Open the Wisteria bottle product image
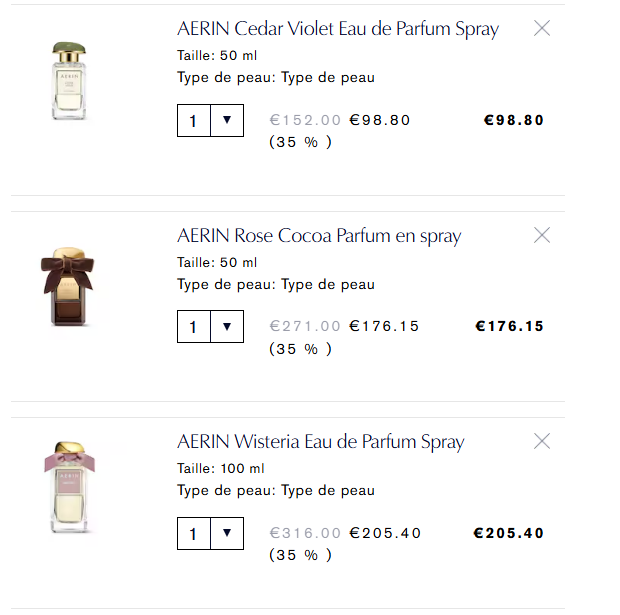620x615 pixels. pos(68,489)
